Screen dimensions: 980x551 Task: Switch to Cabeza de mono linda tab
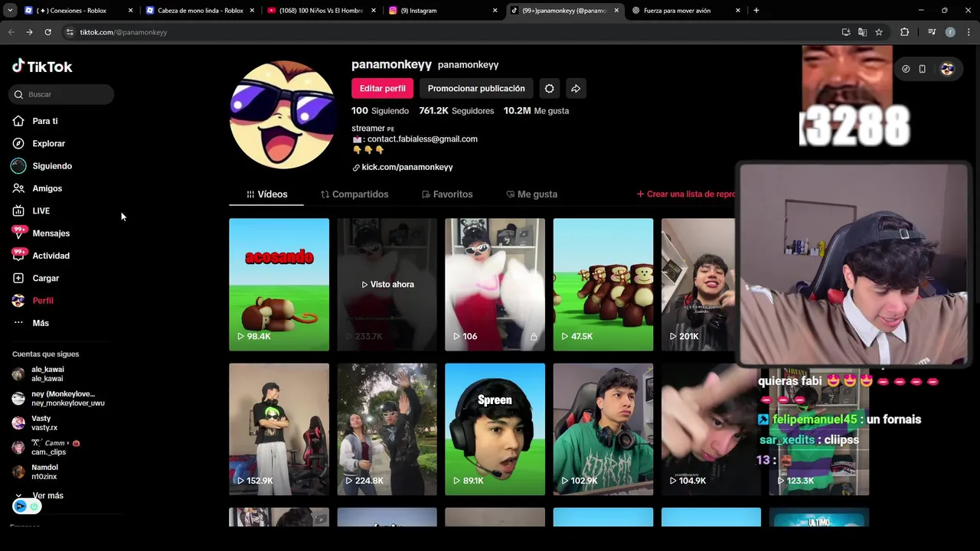pos(200,11)
